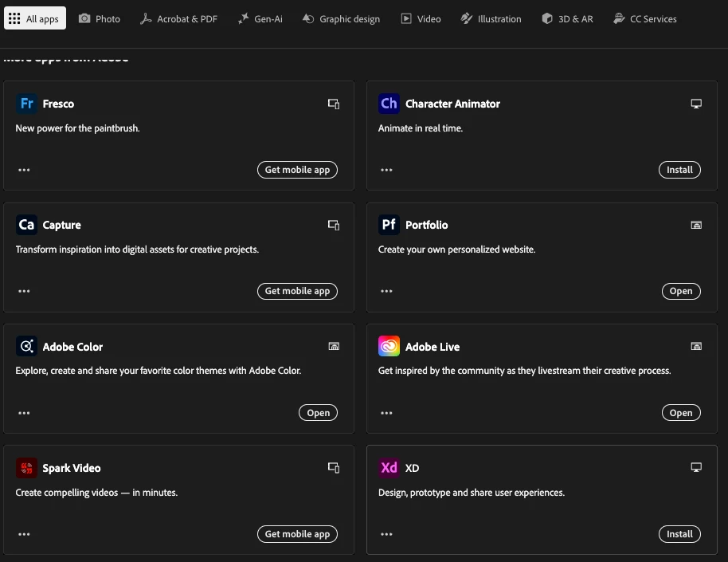Open the more options menu for Capture
Image resolution: width=728 pixels, height=562 pixels.
click(24, 292)
